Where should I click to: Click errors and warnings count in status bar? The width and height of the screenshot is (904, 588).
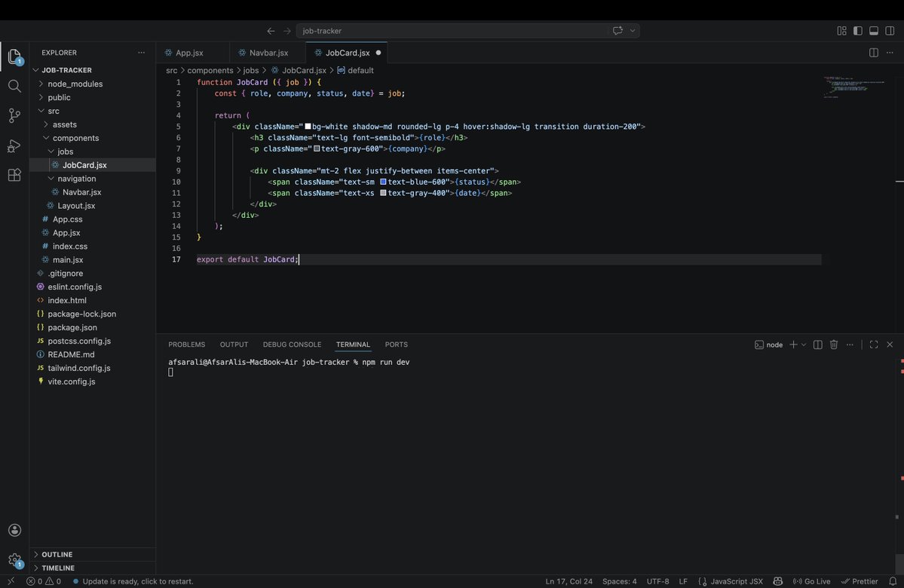44,581
